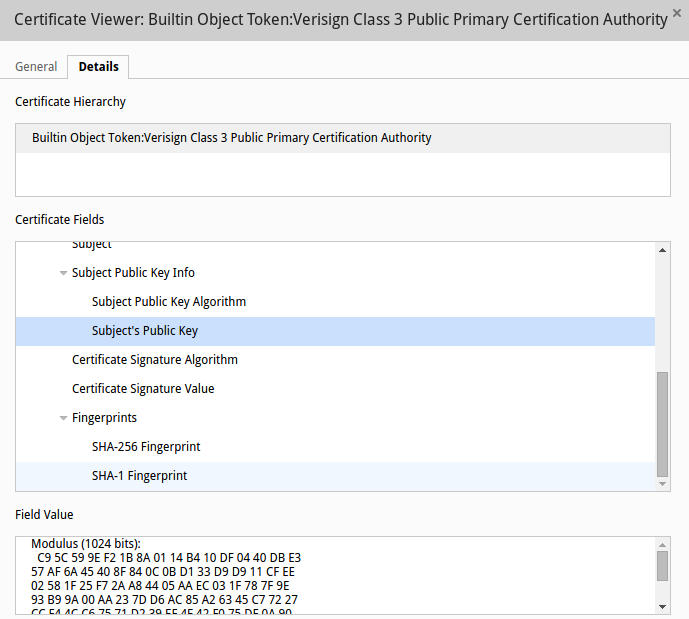
Task: Select the SHA-1 Fingerprint field
Action: [335, 476]
